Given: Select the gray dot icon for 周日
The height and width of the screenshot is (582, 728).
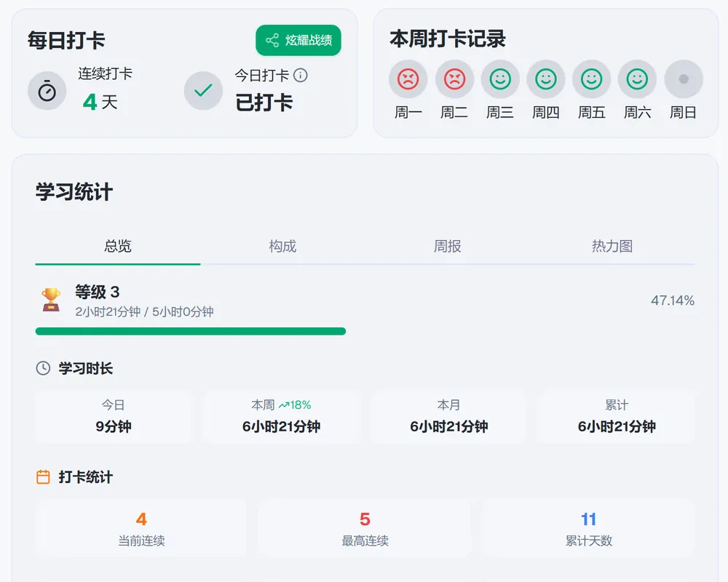Looking at the screenshot, I should [684, 79].
